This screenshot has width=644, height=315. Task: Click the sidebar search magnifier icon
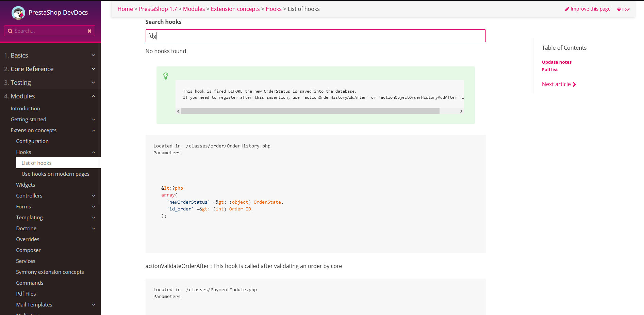(x=10, y=31)
